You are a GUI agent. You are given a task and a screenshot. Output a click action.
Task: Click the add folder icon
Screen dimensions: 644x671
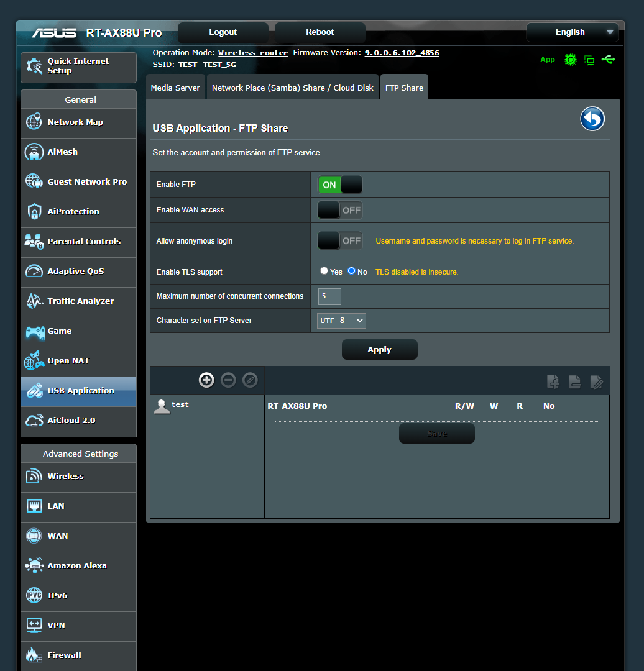tap(553, 381)
